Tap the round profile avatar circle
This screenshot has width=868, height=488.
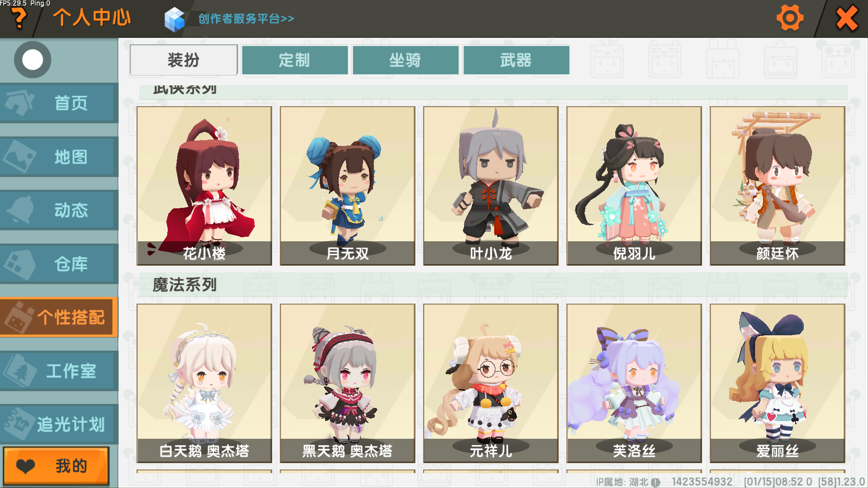point(33,60)
